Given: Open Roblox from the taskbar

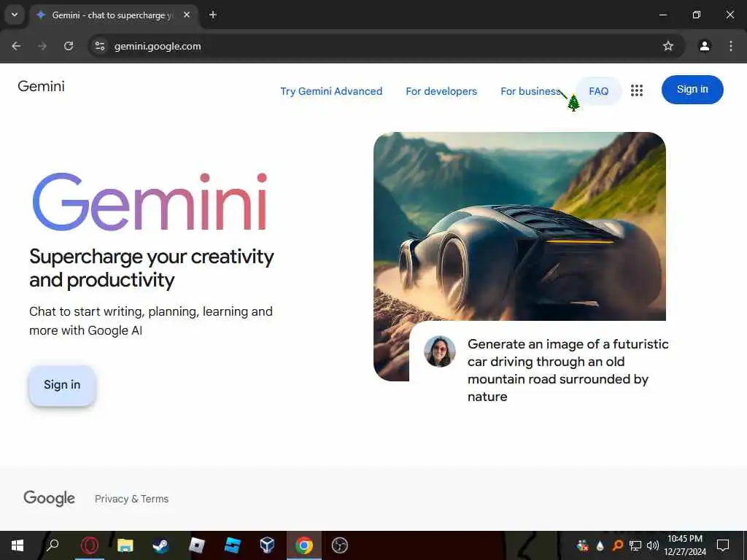Looking at the screenshot, I should coord(196,545).
